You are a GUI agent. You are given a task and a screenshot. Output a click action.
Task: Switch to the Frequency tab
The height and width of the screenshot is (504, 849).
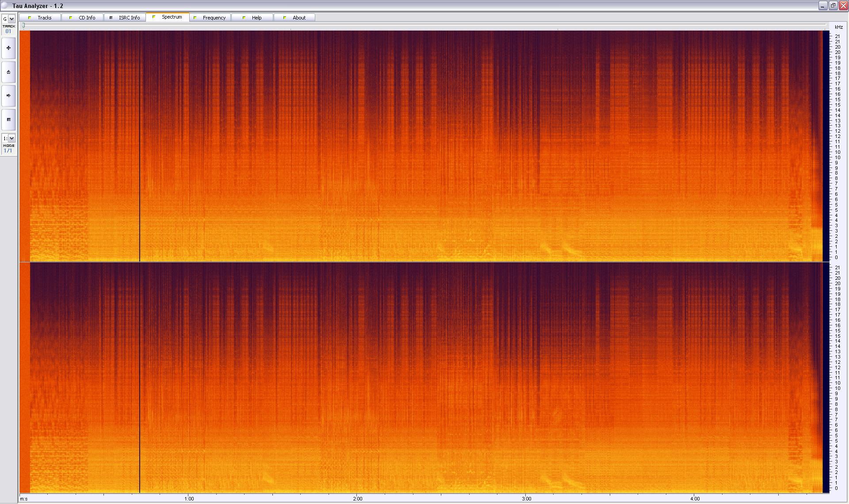pos(210,18)
